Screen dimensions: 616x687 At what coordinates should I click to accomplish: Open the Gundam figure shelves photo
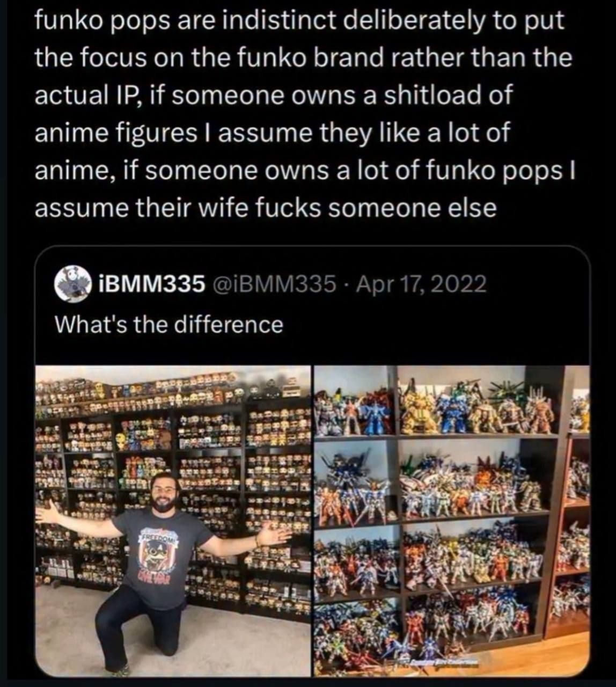tap(451, 521)
